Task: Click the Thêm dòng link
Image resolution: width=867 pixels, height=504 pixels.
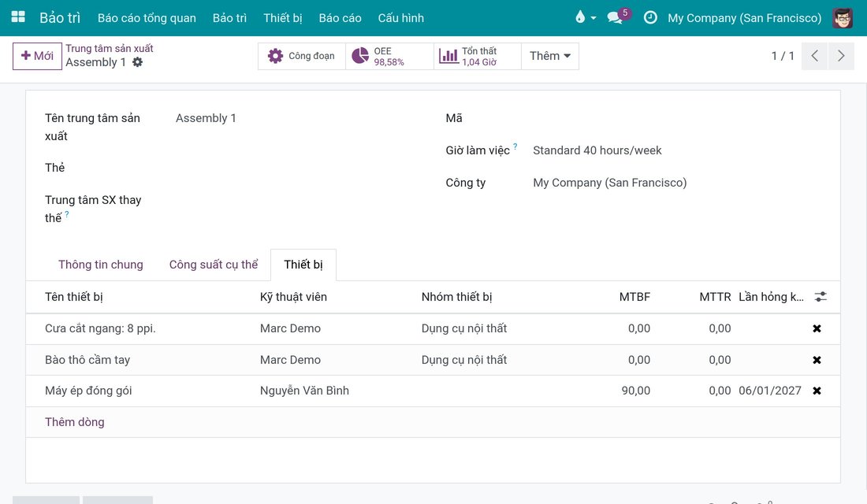Action: tap(75, 422)
